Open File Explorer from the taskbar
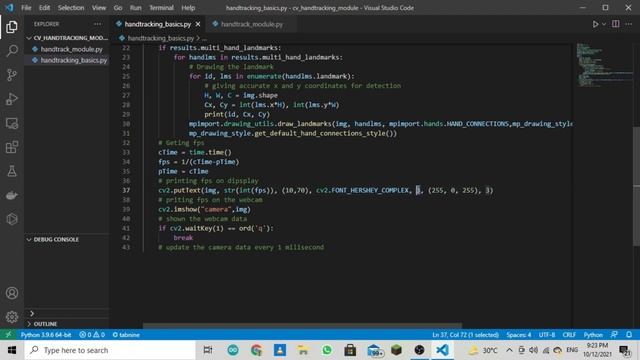The width and height of the screenshot is (640, 360). [x=303, y=350]
